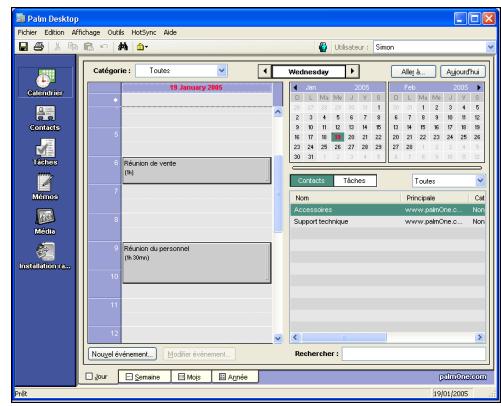The width and height of the screenshot is (501, 406).
Task: Click the Nom column header
Action: [345, 198]
